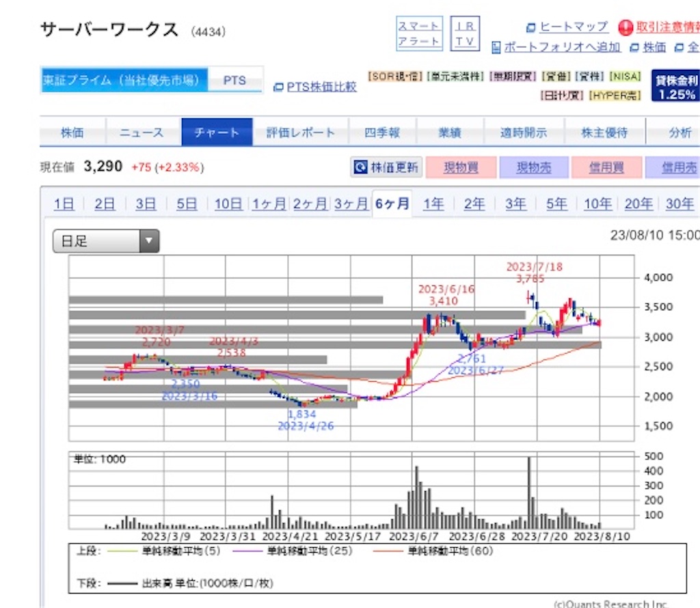700x608 pixels.
Task: Select the 1年 chart period
Action: point(433,204)
